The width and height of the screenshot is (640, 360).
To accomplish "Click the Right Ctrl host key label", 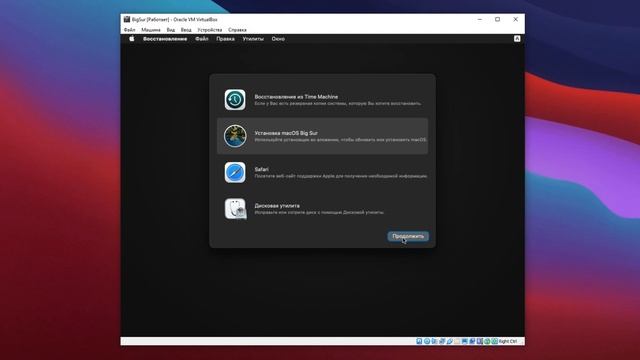I will click(x=508, y=341).
